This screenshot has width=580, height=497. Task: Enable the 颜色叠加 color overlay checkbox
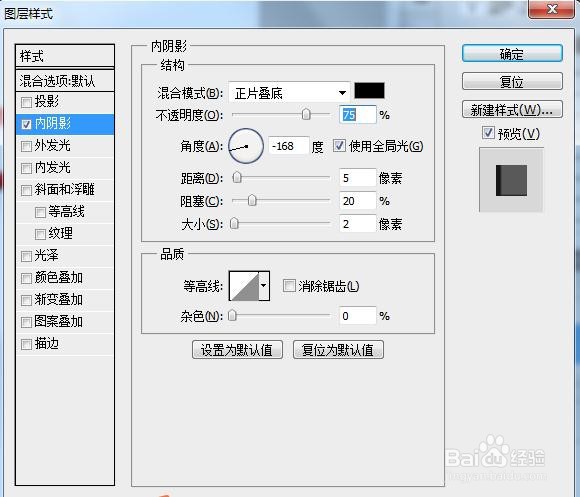coord(26,278)
